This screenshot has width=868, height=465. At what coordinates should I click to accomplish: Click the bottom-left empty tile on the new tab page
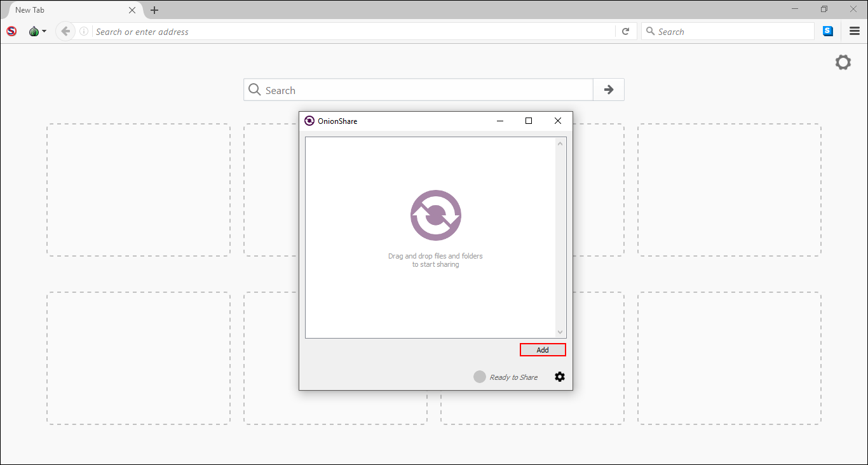(x=139, y=358)
